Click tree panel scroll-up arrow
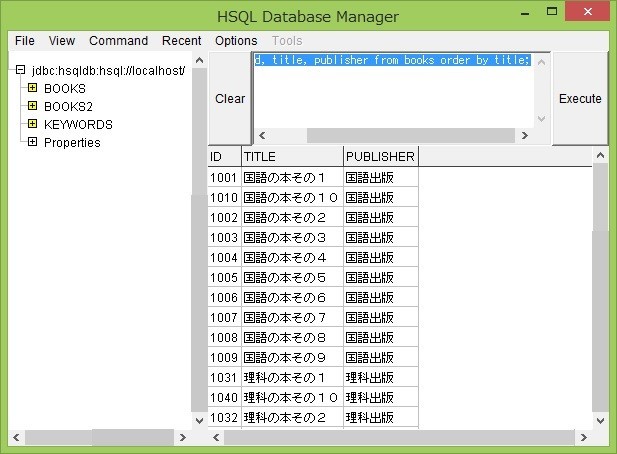 [200, 60]
